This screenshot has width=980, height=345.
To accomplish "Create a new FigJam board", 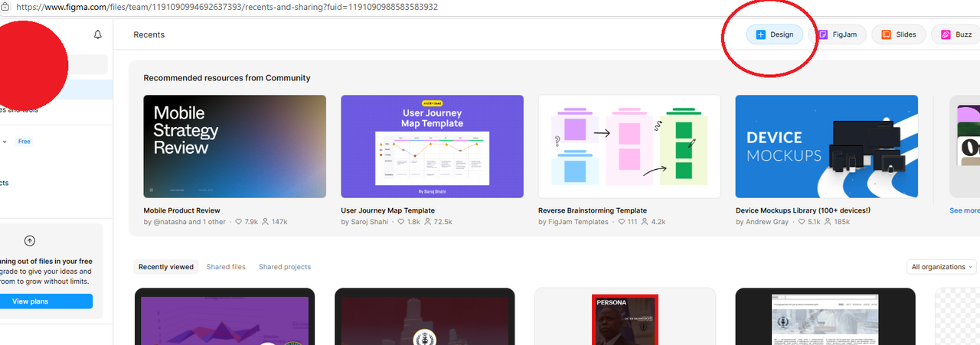I will coord(838,34).
